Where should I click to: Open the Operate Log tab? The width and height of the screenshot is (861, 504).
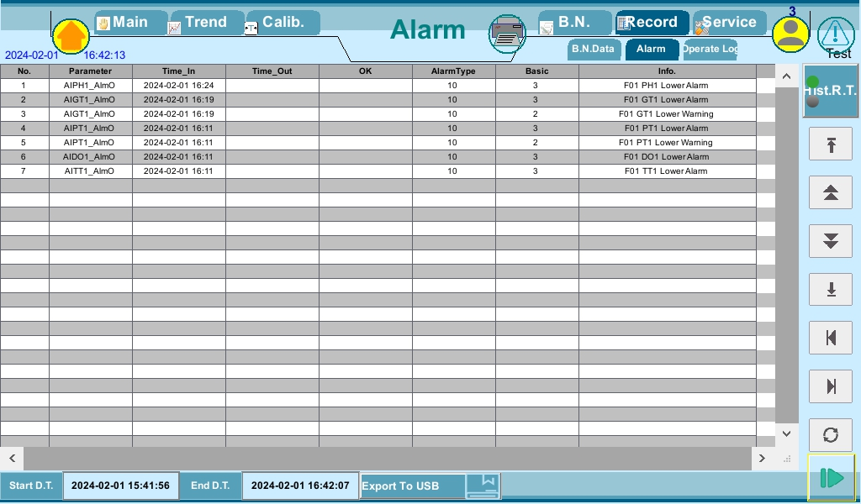710,50
